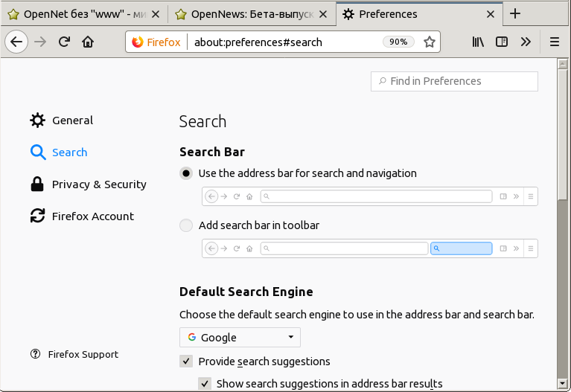Toggle 'Provide search suggestions' checkbox
This screenshot has width=571, height=392.
click(x=186, y=362)
